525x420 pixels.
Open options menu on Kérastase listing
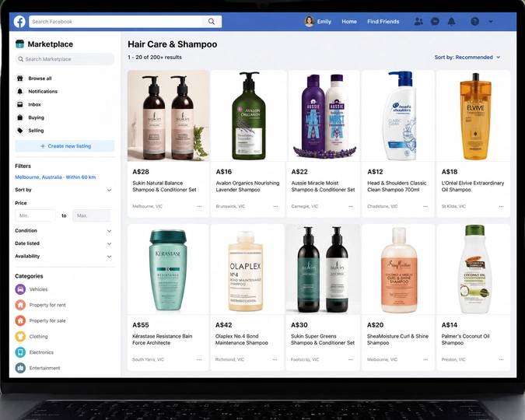pos(199,359)
